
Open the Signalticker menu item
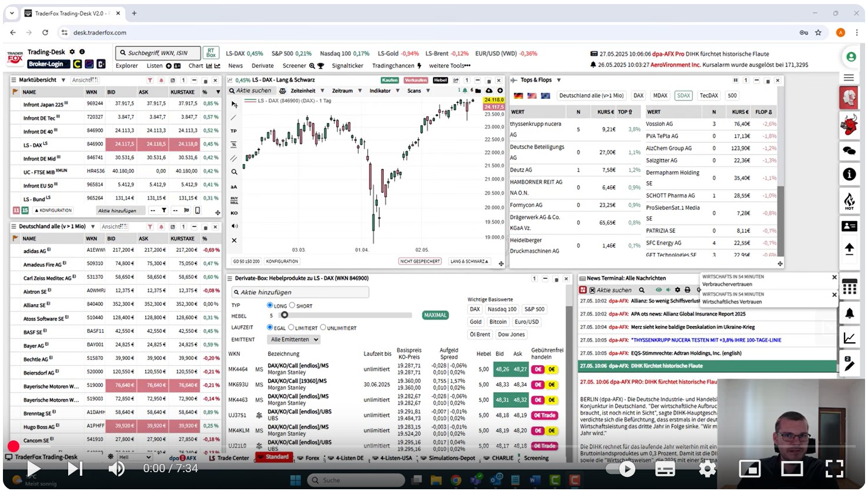coord(347,66)
